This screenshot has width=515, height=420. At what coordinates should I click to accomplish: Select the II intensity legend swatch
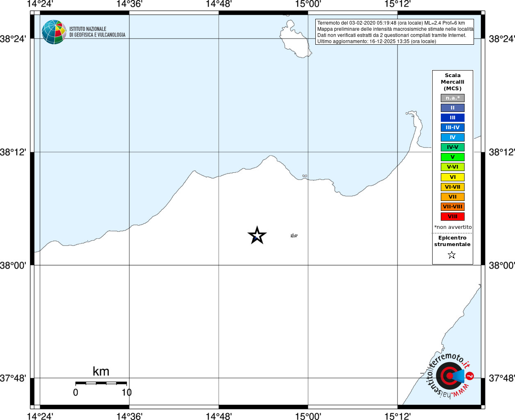coord(453,108)
